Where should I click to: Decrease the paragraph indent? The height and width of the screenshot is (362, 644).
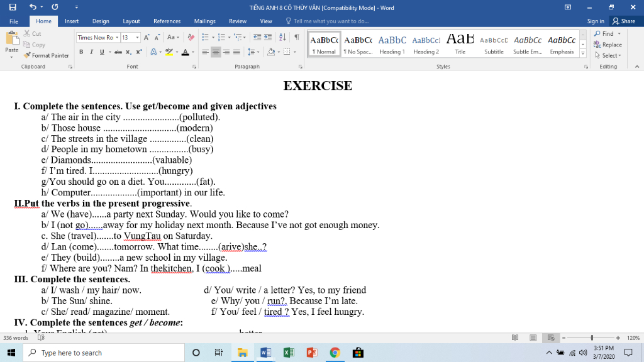[257, 37]
